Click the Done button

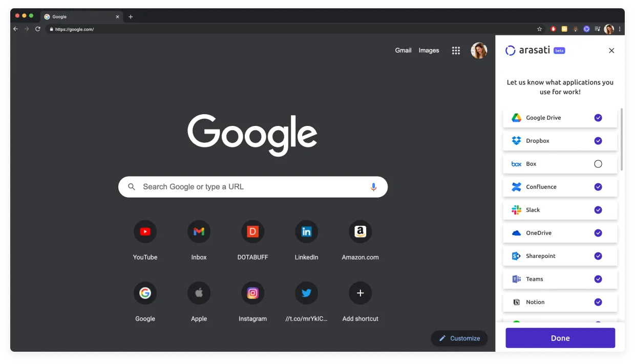click(x=560, y=338)
